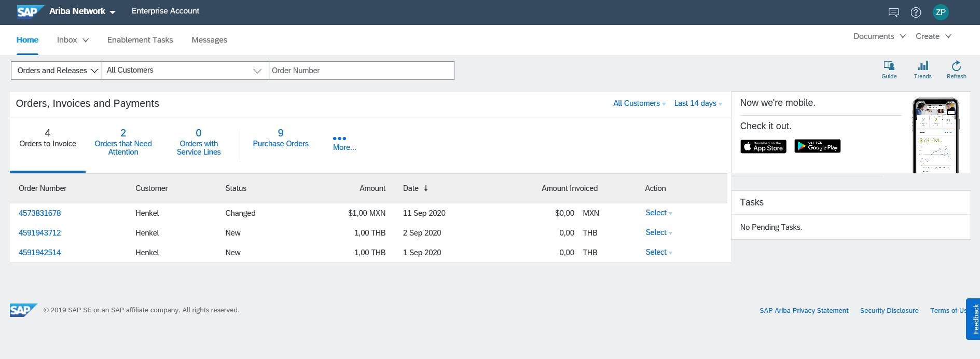This screenshot has width=980, height=359.
Task: Expand the Documents menu
Action: point(879,36)
